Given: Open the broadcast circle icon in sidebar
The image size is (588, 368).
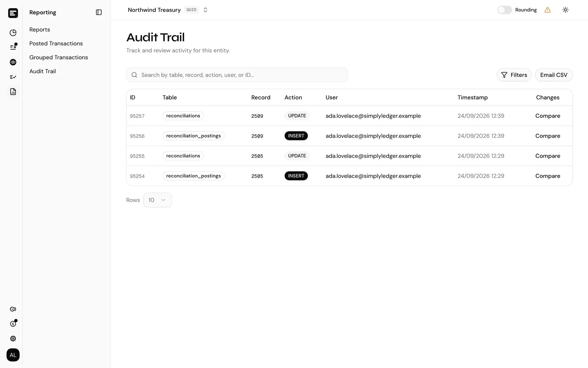Looking at the screenshot, I should click(13, 309).
